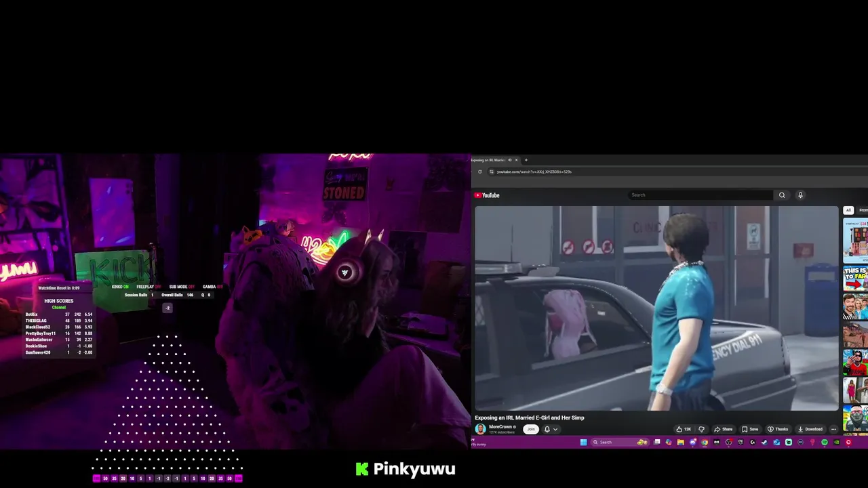This screenshot has width=868, height=488.
Task: Reload the page with browser refresh icon
Action: tap(480, 171)
